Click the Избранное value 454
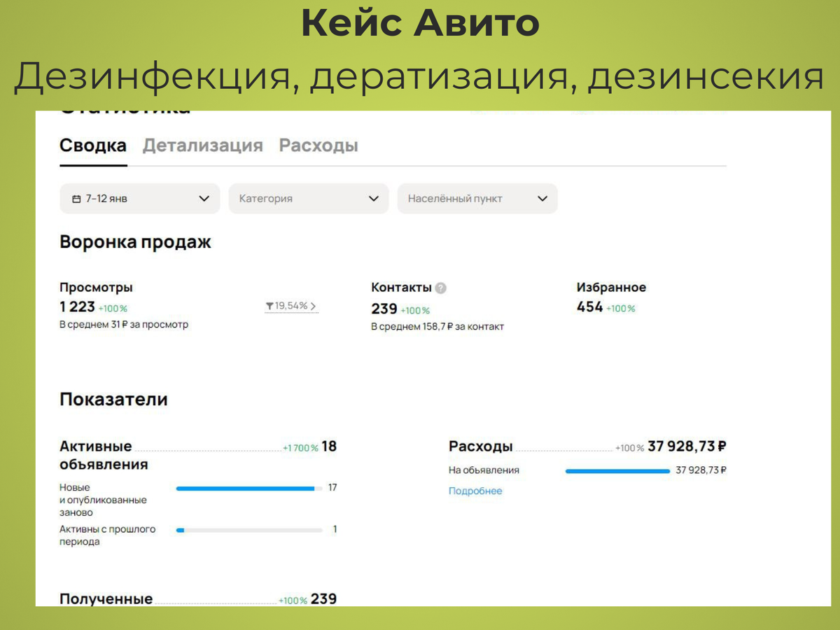 click(589, 307)
